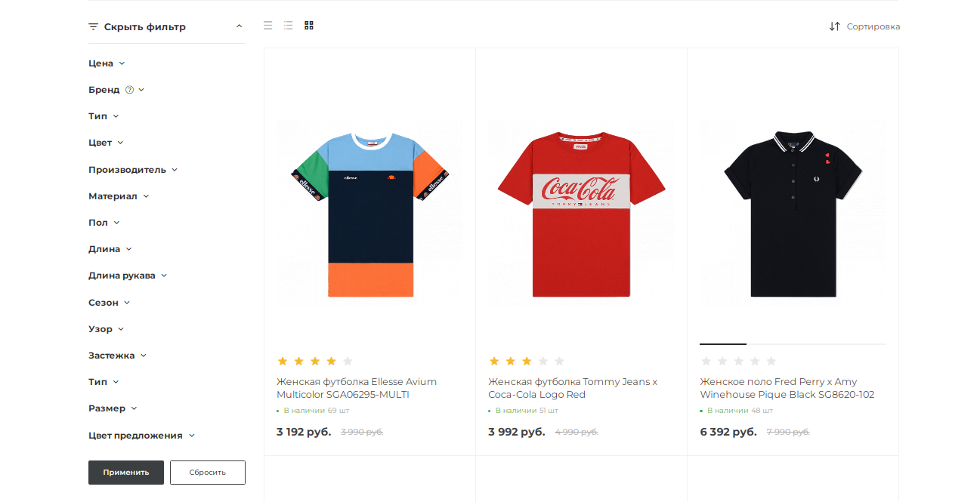The width and height of the screenshot is (980, 502).
Task: Collapse the filter panel using the chevron
Action: pos(239,26)
